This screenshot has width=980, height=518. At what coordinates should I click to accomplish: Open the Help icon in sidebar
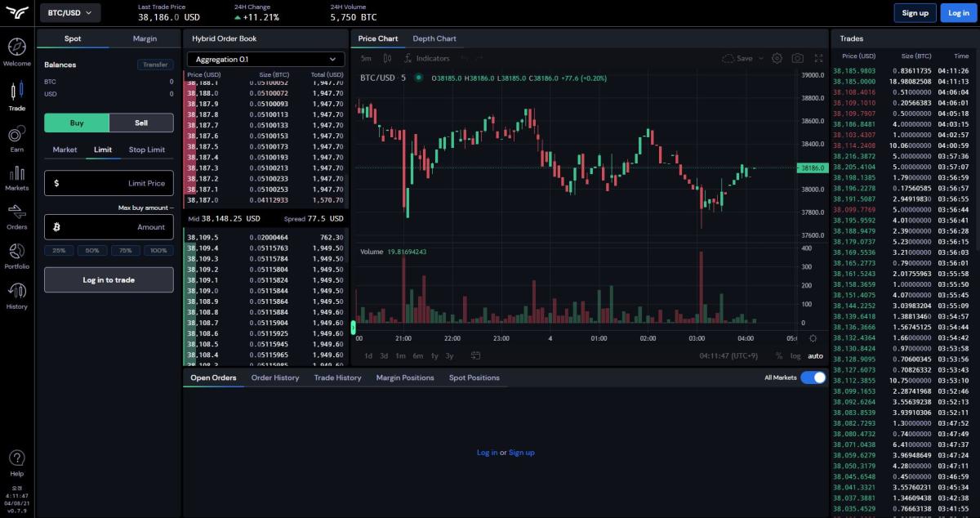16,460
